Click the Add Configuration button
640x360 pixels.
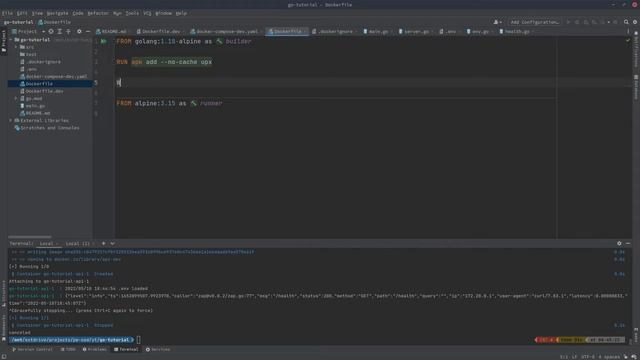[534, 22]
